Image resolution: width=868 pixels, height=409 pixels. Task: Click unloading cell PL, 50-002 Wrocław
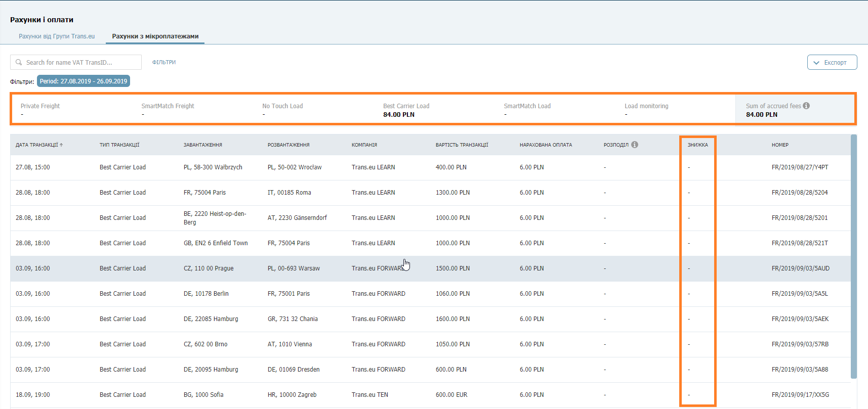click(295, 167)
